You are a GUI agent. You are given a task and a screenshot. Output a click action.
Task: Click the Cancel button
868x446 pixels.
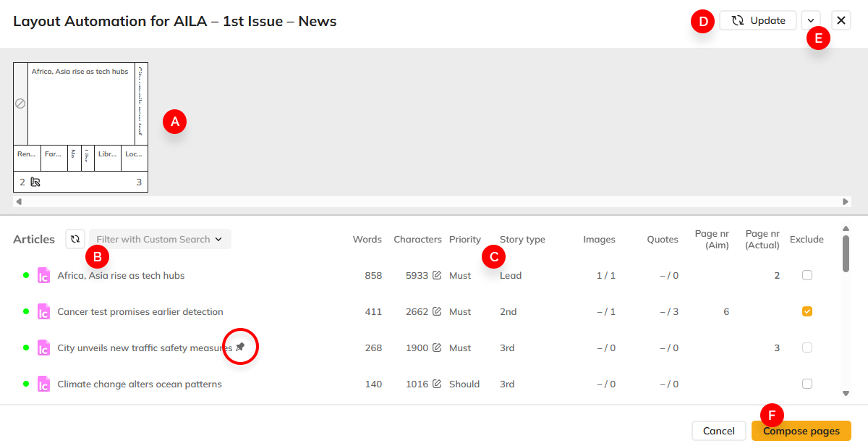[x=718, y=431]
